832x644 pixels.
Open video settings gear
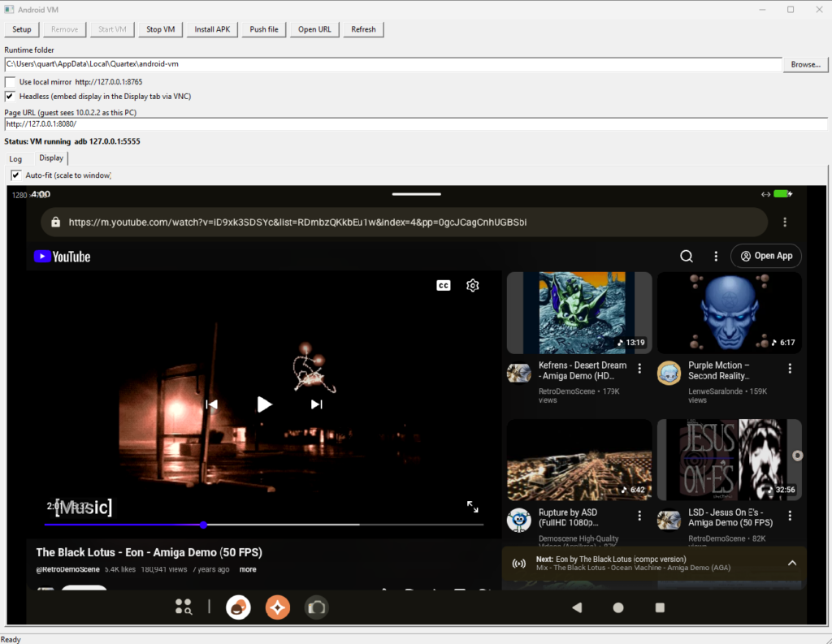coord(472,285)
